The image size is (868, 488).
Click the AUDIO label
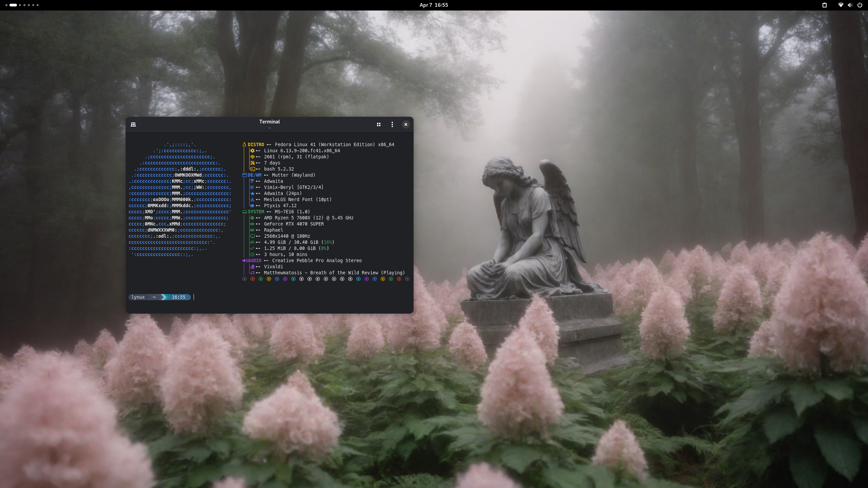click(x=254, y=260)
